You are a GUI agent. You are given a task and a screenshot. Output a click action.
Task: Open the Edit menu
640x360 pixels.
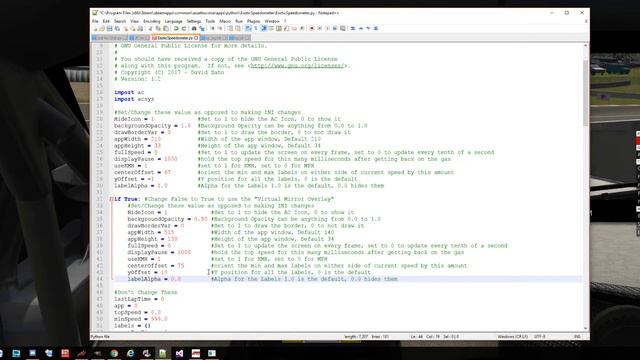pos(106,21)
